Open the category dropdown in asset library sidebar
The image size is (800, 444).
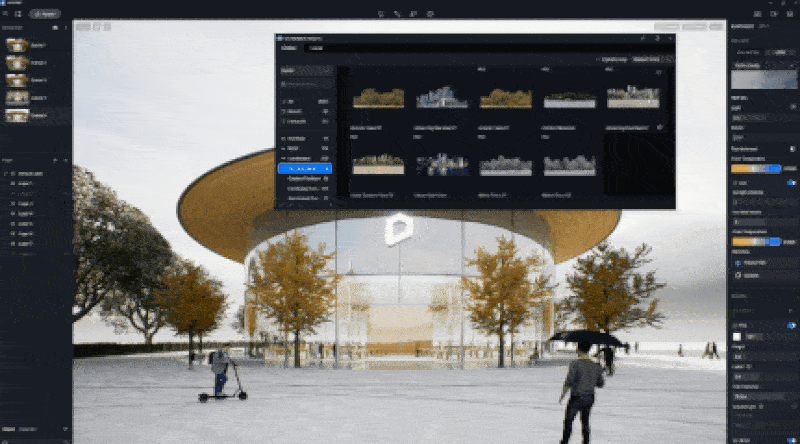click(x=307, y=71)
